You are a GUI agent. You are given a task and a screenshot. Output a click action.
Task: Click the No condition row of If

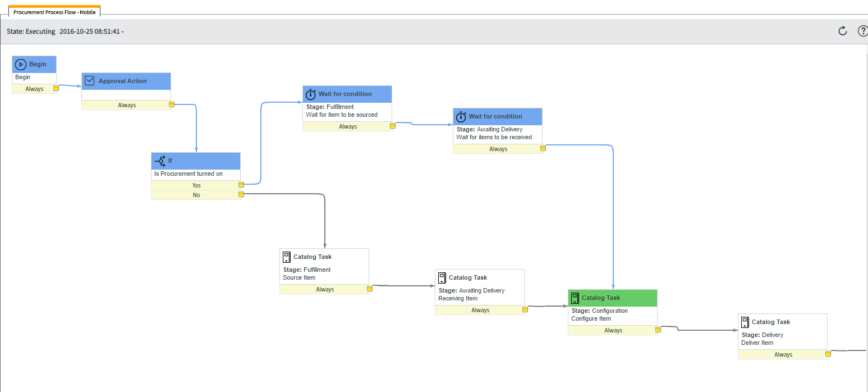(x=196, y=195)
